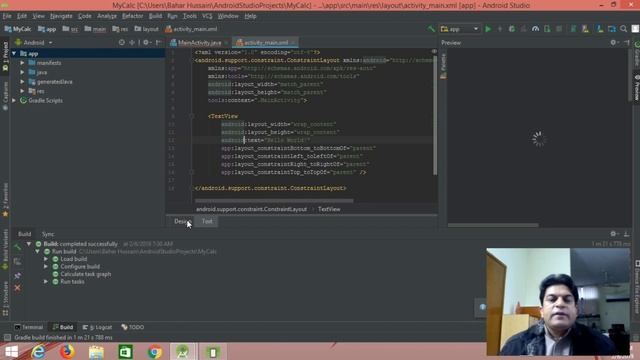Expand the Load build task node
640x360 pixels.
coord(46,259)
